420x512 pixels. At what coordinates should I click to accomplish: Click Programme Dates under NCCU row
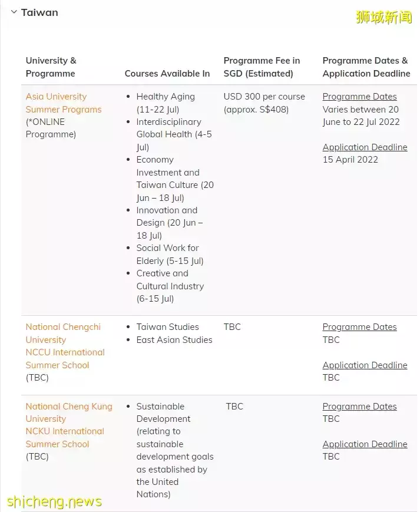tap(359, 327)
